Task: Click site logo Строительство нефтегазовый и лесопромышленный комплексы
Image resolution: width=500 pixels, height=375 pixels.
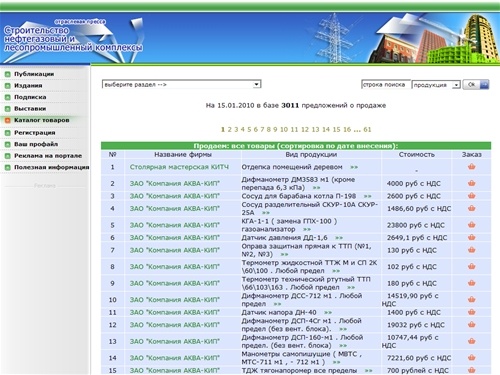Action: coord(73,39)
